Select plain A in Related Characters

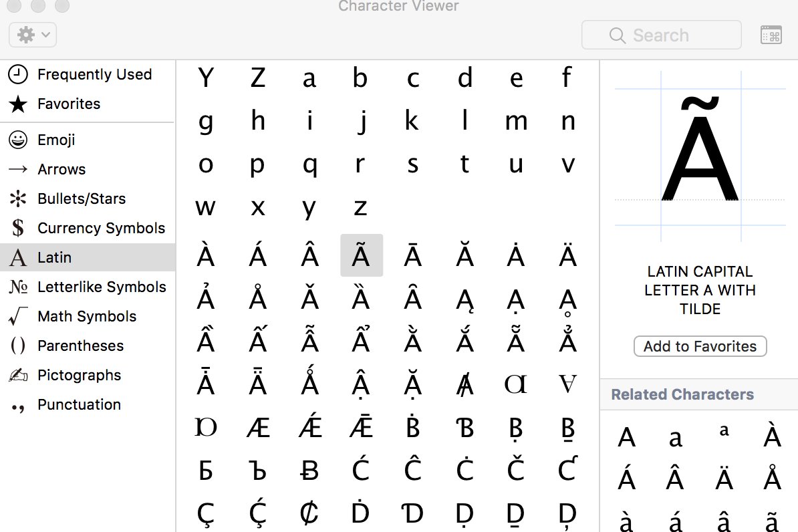(x=626, y=437)
